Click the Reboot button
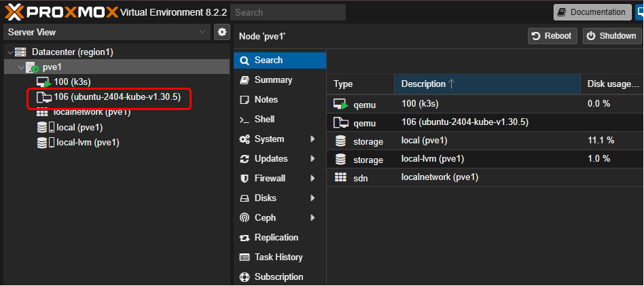644x286 pixels. pyautogui.click(x=552, y=36)
